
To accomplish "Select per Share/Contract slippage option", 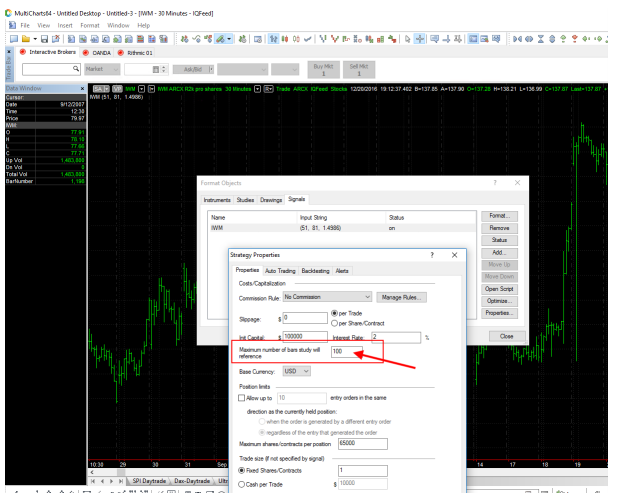I will click(x=334, y=322).
